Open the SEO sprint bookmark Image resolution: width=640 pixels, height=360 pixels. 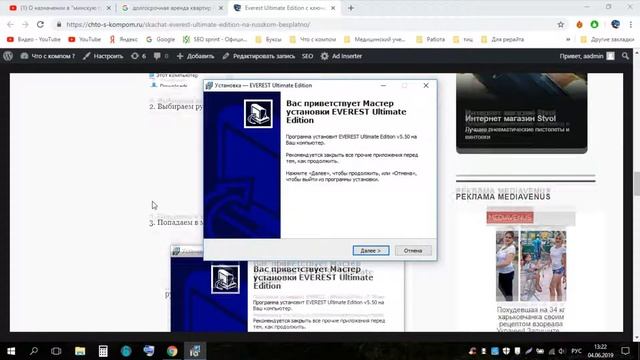pyautogui.click(x=215, y=40)
